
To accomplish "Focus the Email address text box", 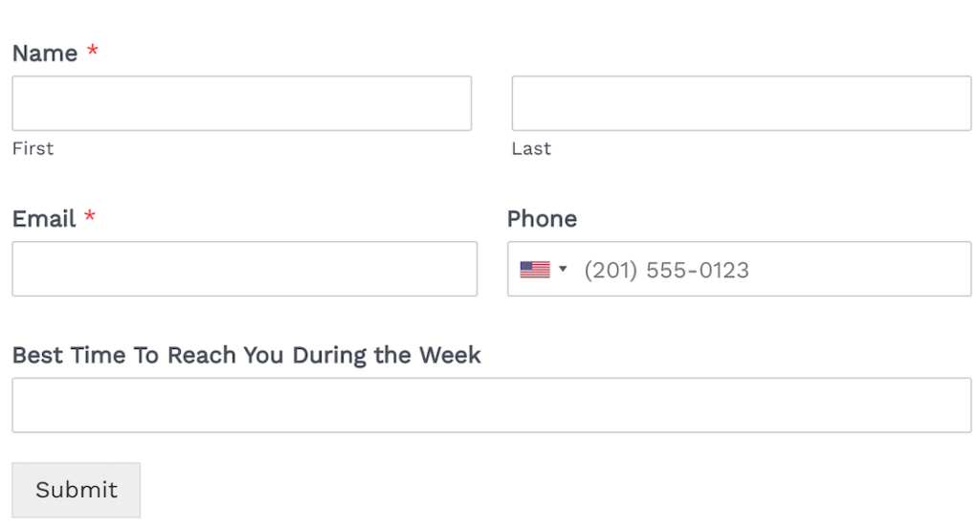I will click(x=244, y=269).
